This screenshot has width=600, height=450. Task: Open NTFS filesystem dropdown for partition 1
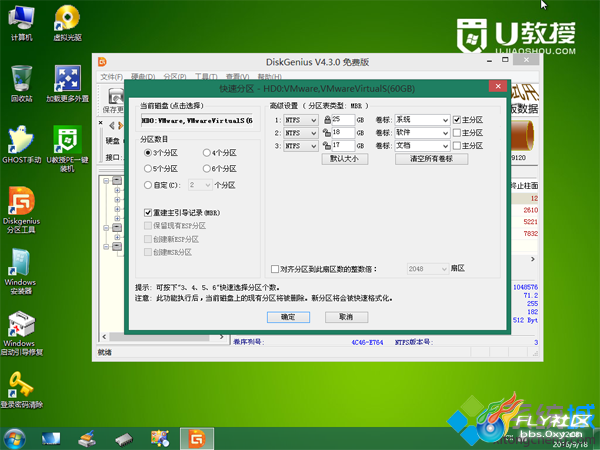pyautogui.click(x=301, y=120)
